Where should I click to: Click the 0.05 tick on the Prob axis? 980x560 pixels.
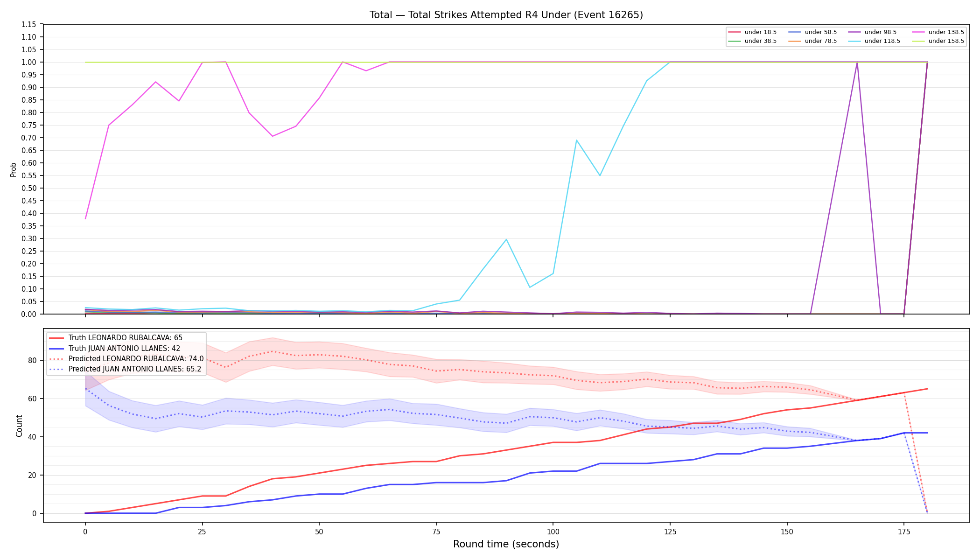tap(29, 302)
